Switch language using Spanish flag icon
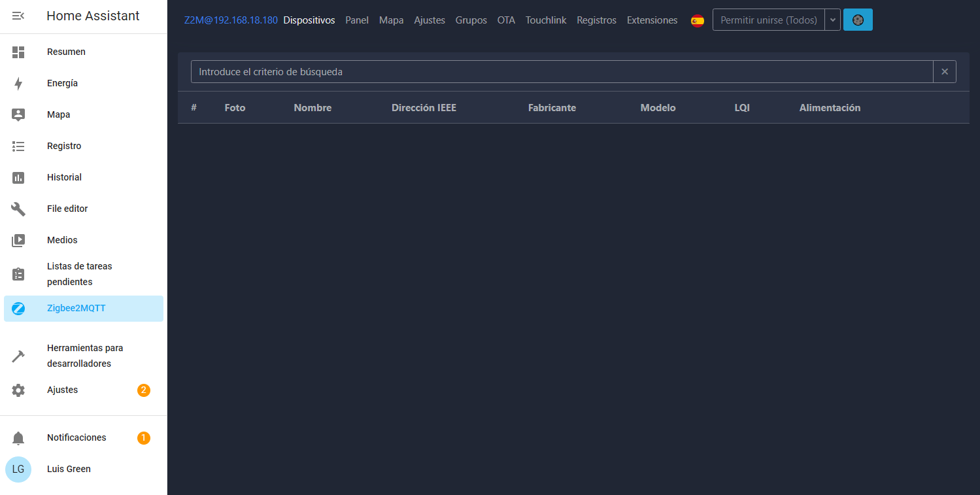Screen dimensions: 980x495 [698, 20]
